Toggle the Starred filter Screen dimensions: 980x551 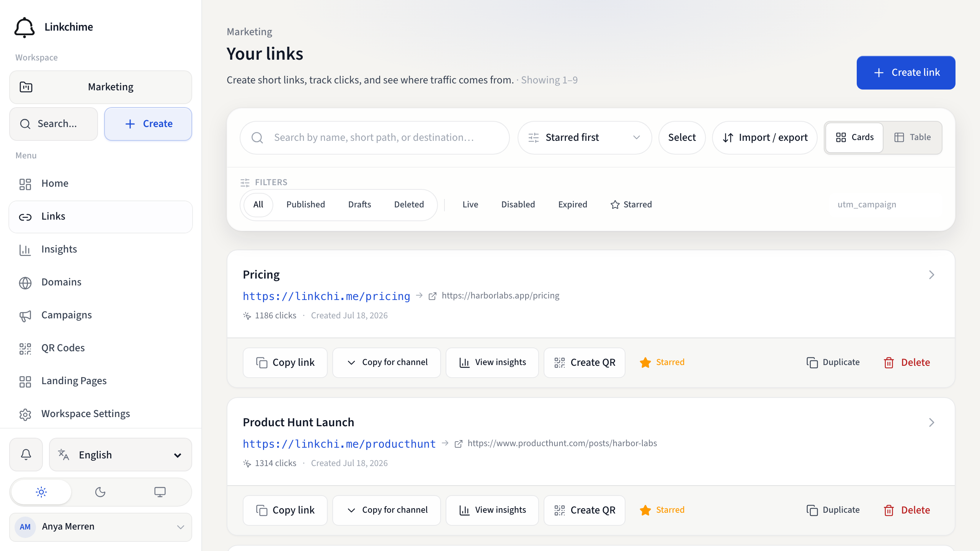(631, 205)
